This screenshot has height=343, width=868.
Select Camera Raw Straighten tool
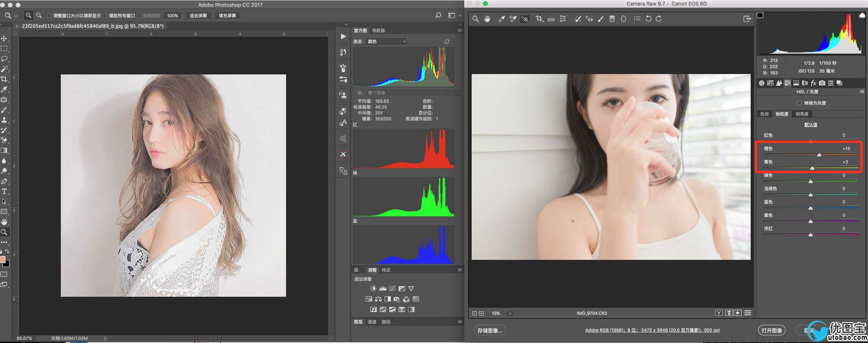[x=551, y=19]
